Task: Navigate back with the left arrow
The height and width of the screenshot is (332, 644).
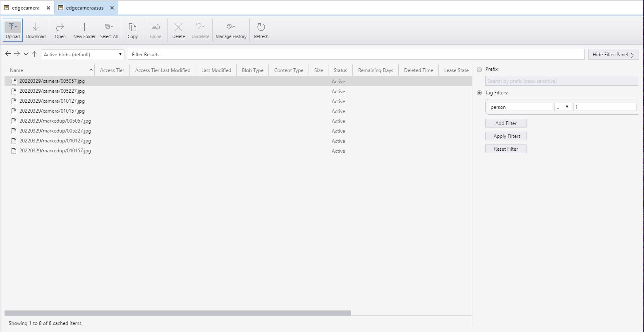Action: tap(8, 54)
